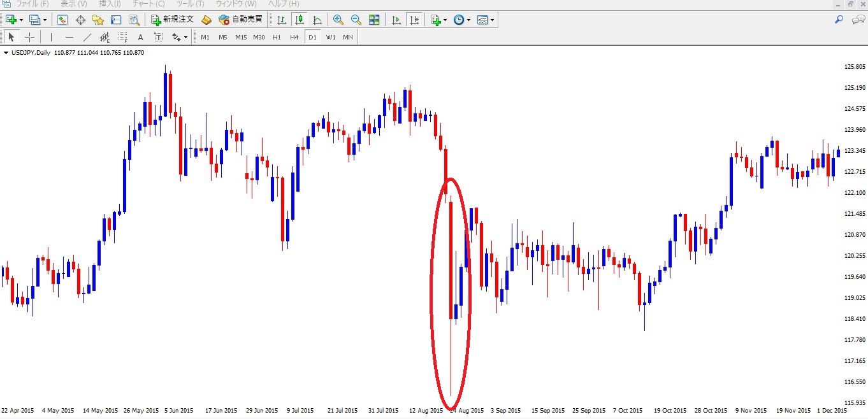Open the Profiles icon

click(34, 20)
